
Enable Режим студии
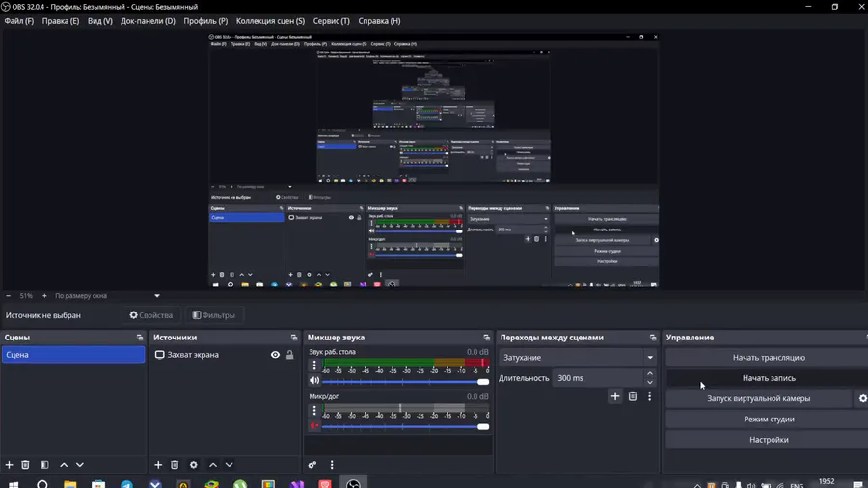coord(769,419)
